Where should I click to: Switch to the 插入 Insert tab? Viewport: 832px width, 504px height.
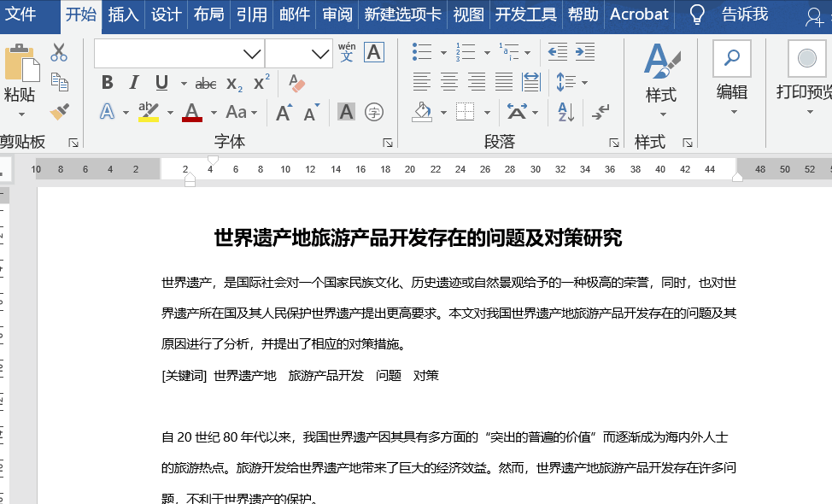(124, 15)
